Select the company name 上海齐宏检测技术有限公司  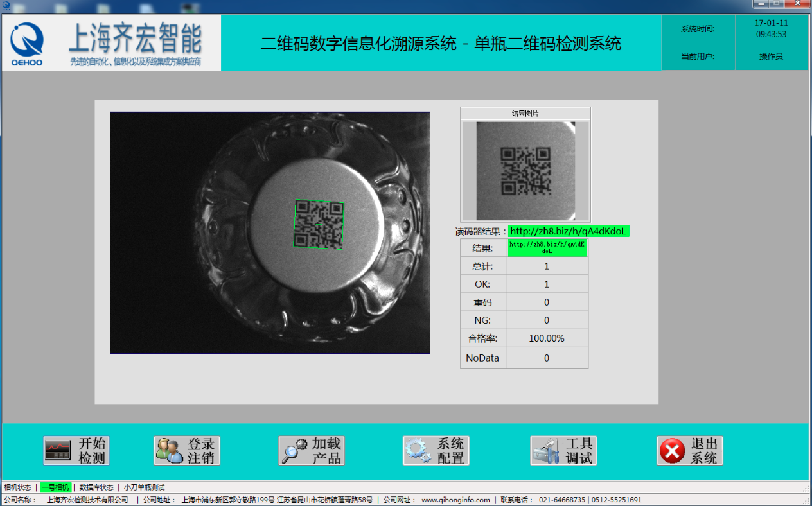click(87, 500)
